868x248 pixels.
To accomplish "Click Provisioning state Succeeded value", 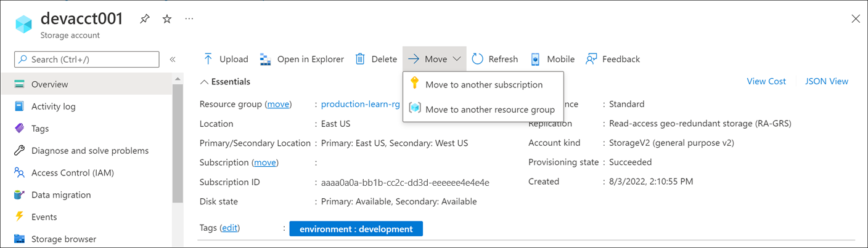I will pyautogui.click(x=630, y=162).
